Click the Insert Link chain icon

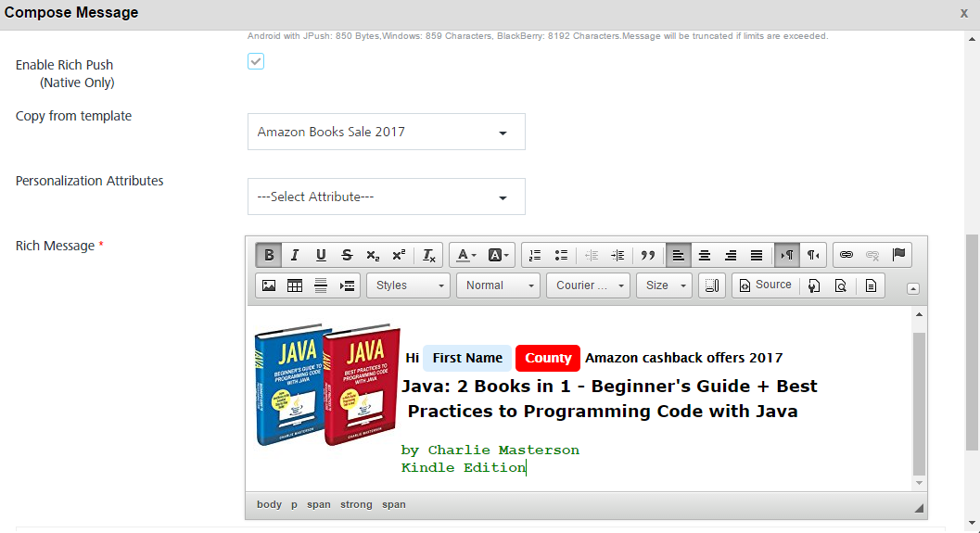(x=846, y=254)
